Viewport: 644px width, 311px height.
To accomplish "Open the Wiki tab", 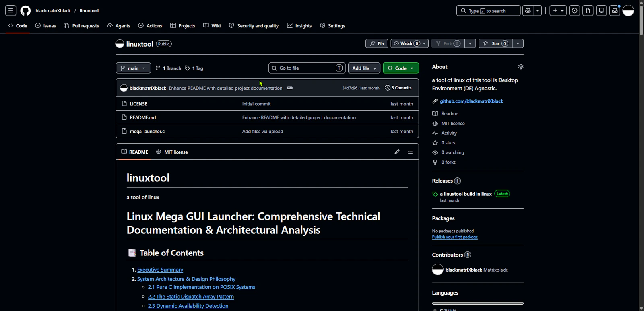I will [212, 25].
